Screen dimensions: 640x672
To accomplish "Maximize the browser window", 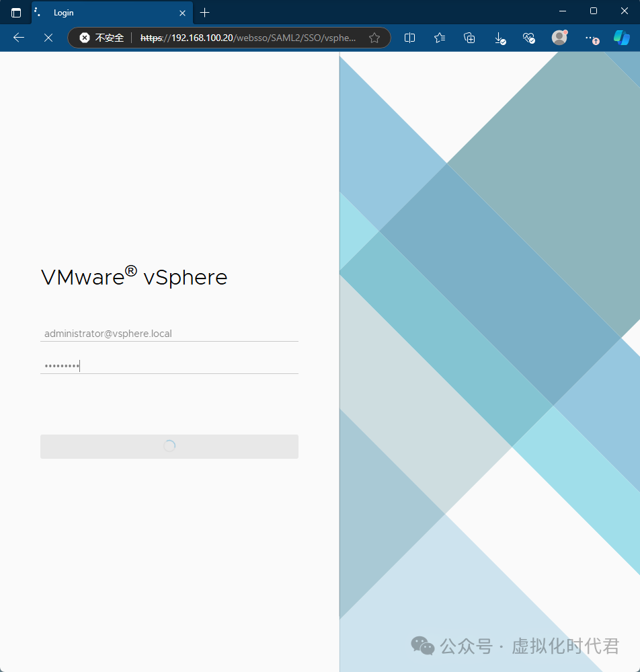I will [594, 11].
